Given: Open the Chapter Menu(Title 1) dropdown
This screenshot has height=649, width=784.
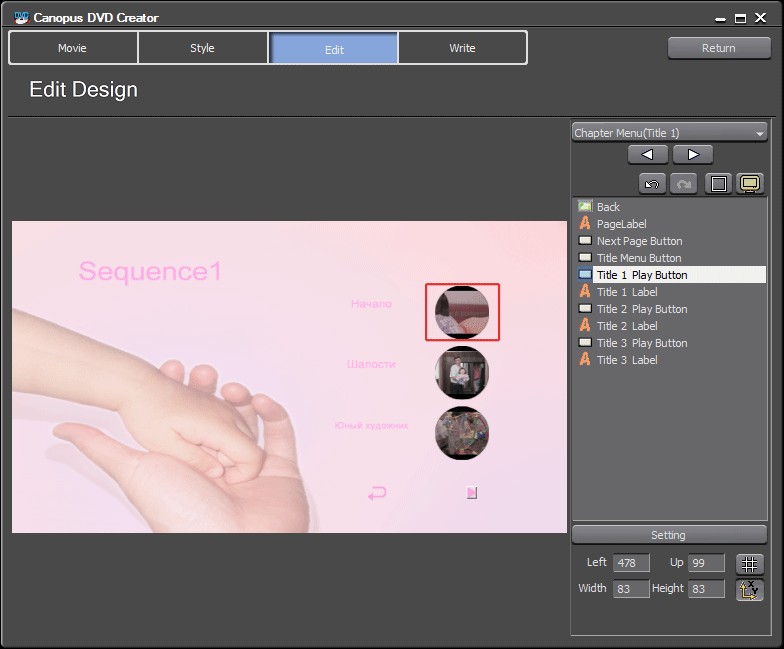Looking at the screenshot, I should click(670, 133).
